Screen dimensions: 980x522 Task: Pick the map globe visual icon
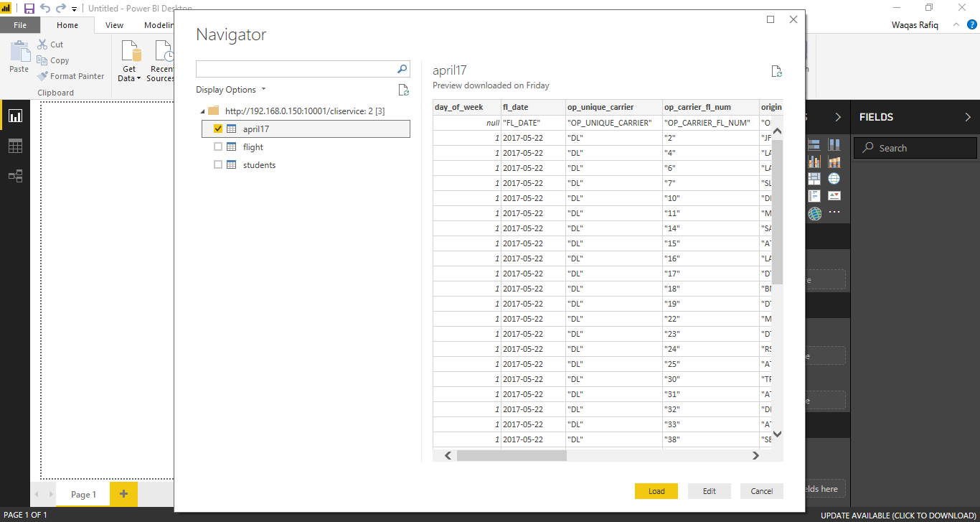click(834, 179)
